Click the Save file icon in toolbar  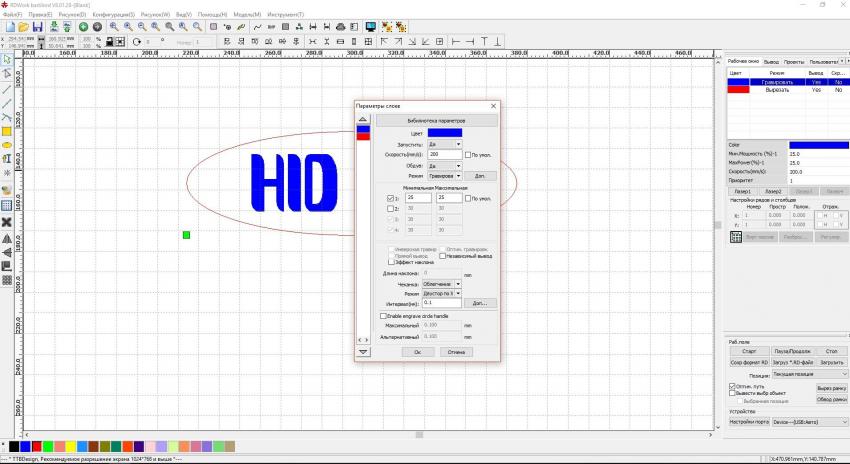coord(37,26)
